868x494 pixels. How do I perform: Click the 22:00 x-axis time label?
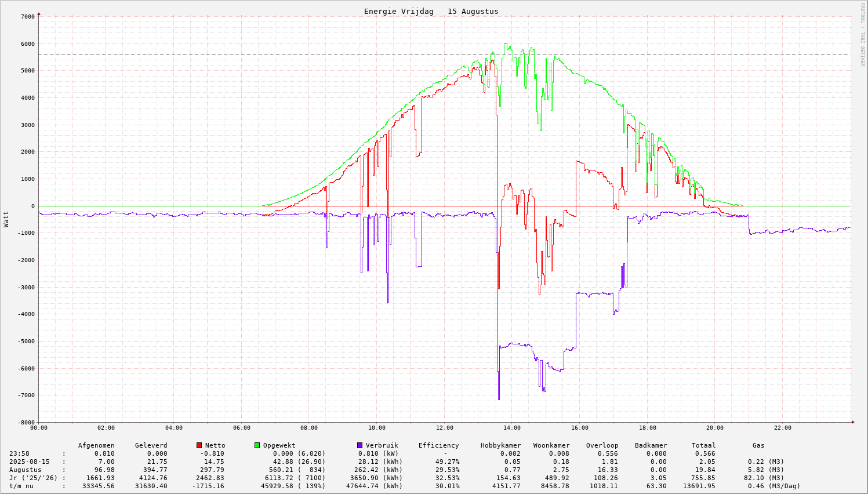tap(782, 428)
